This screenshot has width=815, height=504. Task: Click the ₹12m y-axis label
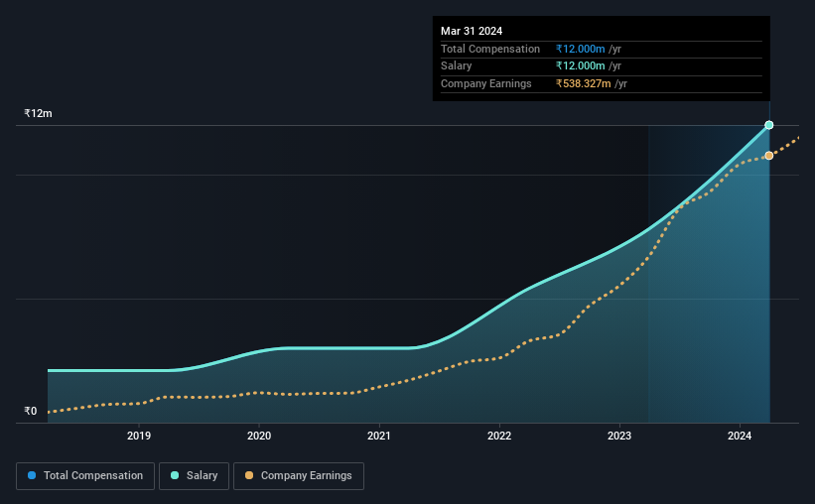(x=38, y=113)
